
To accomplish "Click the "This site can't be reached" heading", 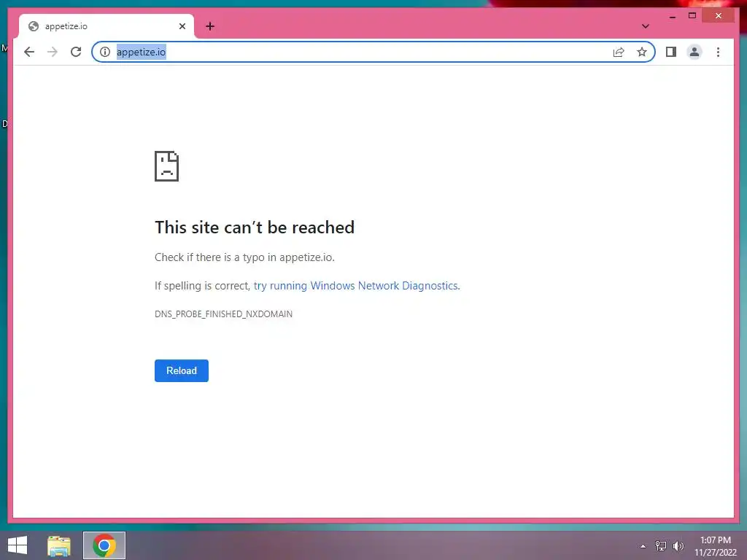I will [255, 227].
